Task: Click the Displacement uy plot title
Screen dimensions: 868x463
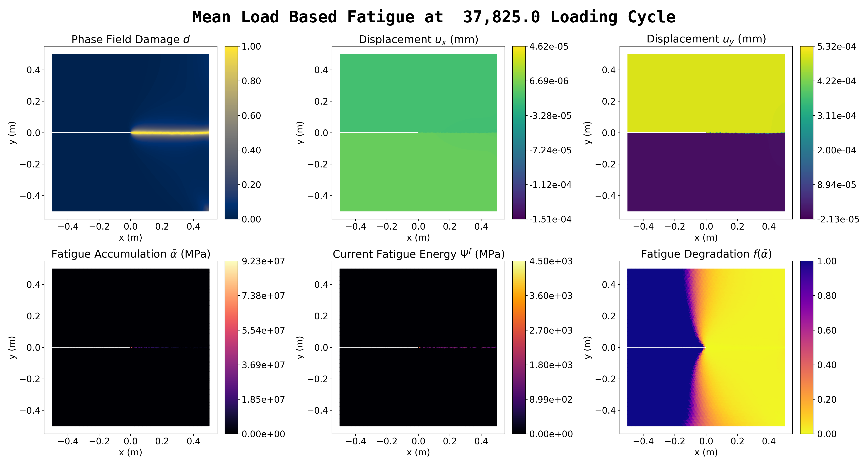Action: (706, 39)
